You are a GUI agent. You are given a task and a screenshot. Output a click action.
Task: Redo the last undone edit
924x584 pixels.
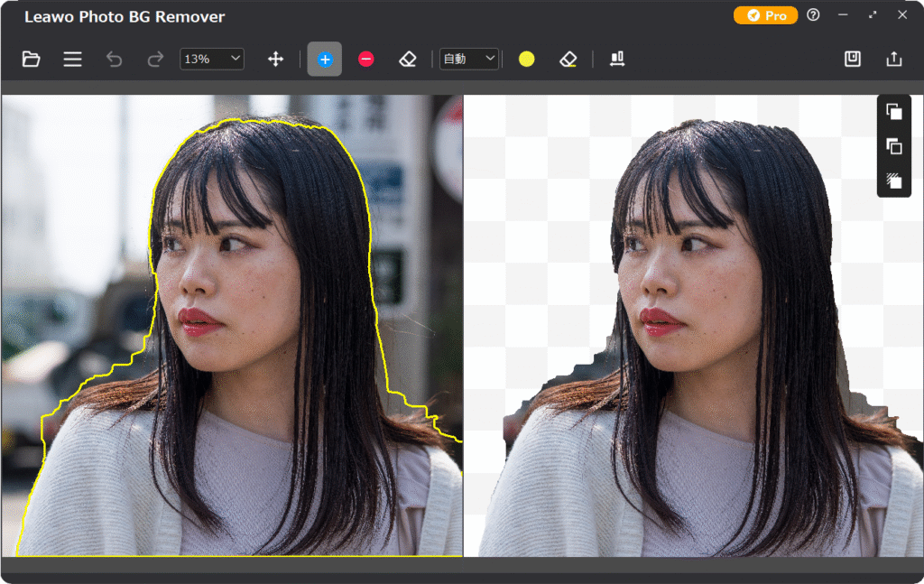click(155, 60)
